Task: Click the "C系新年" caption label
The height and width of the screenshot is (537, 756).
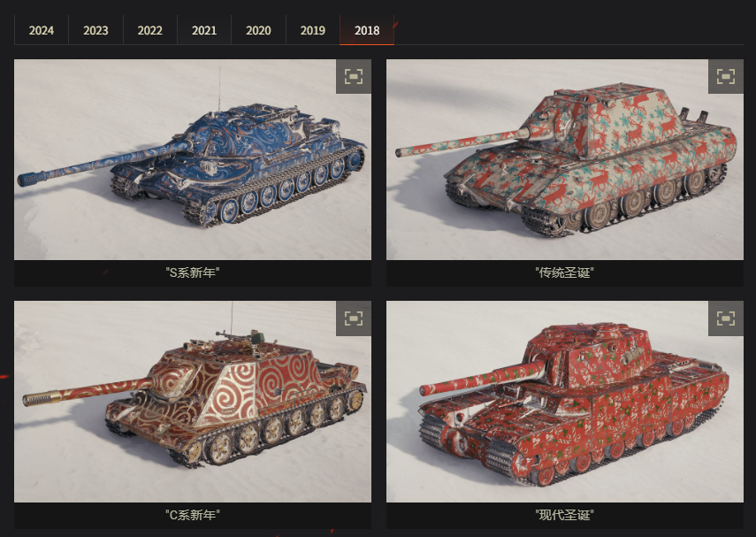Action: click(193, 515)
